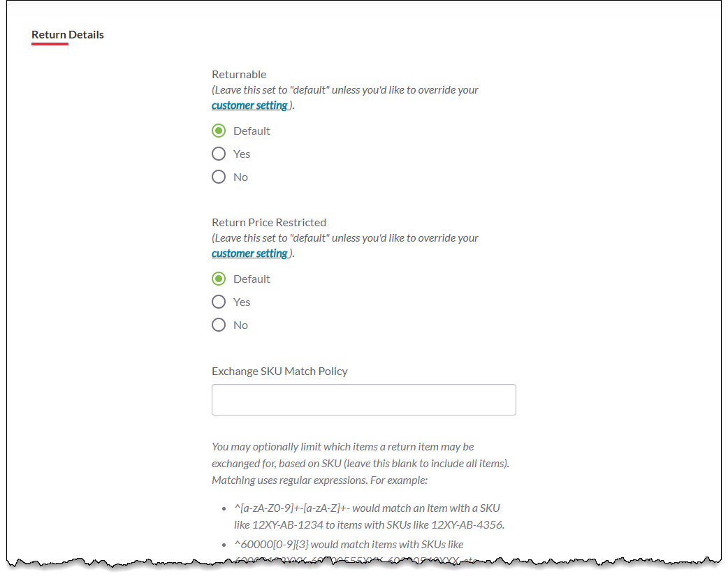Choose Default radio for Return Price Restricted

pyautogui.click(x=219, y=279)
